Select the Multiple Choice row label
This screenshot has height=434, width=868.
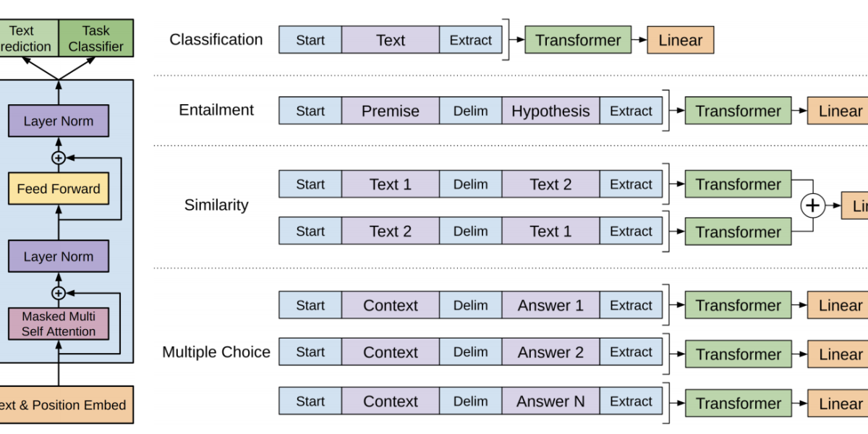(216, 352)
